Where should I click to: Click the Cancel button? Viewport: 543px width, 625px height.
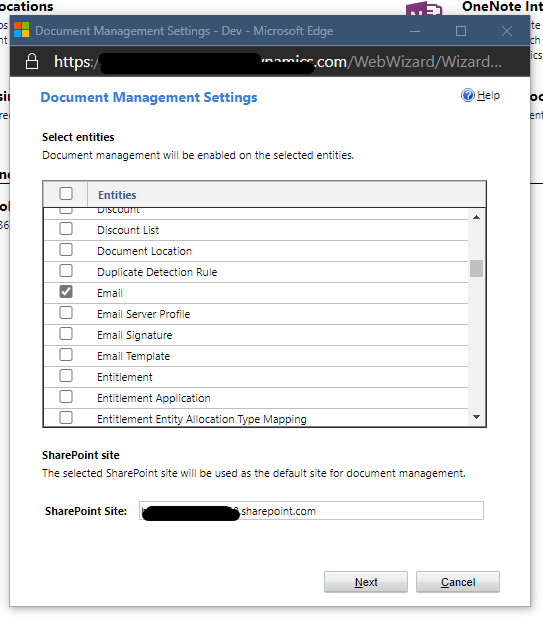(458, 582)
